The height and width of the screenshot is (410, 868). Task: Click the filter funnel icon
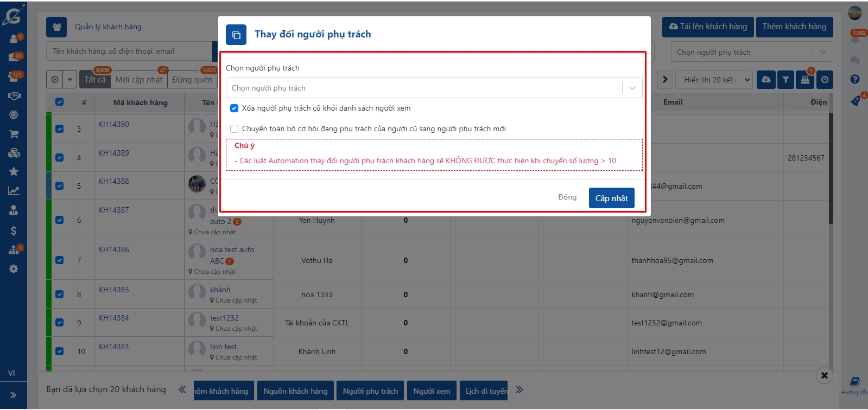[x=785, y=80]
